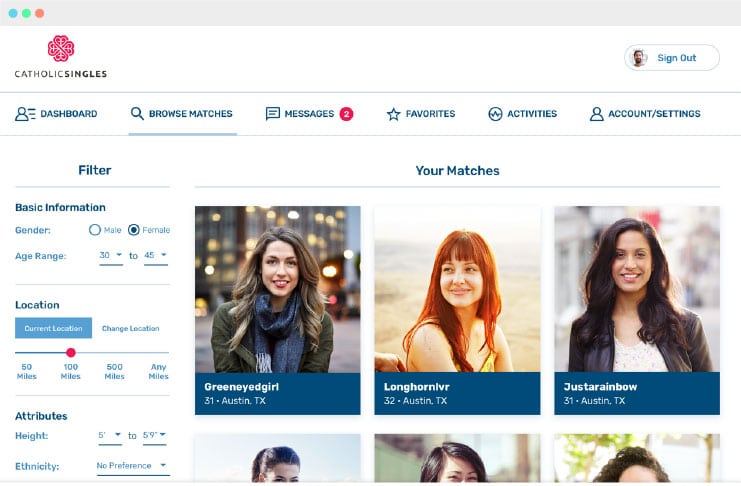The image size is (741, 486).
Task: Select the Female gender radio button
Action: [x=134, y=230]
